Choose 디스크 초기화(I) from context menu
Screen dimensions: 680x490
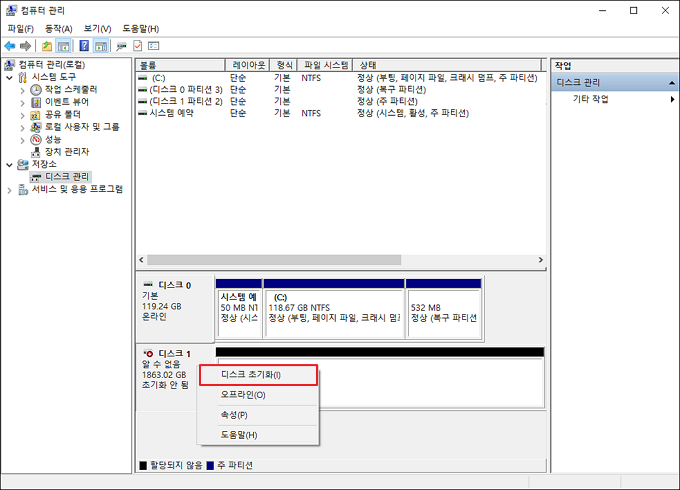[258, 375]
